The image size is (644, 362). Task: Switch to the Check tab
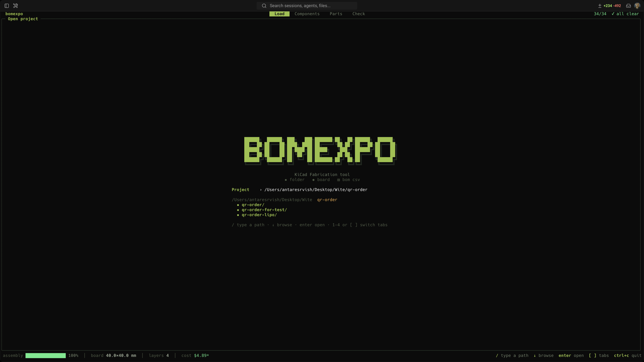[x=359, y=14]
